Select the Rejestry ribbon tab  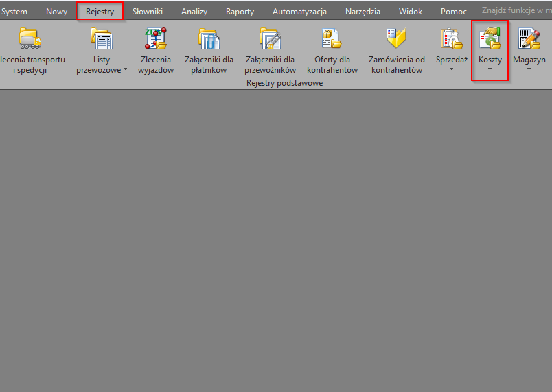100,12
